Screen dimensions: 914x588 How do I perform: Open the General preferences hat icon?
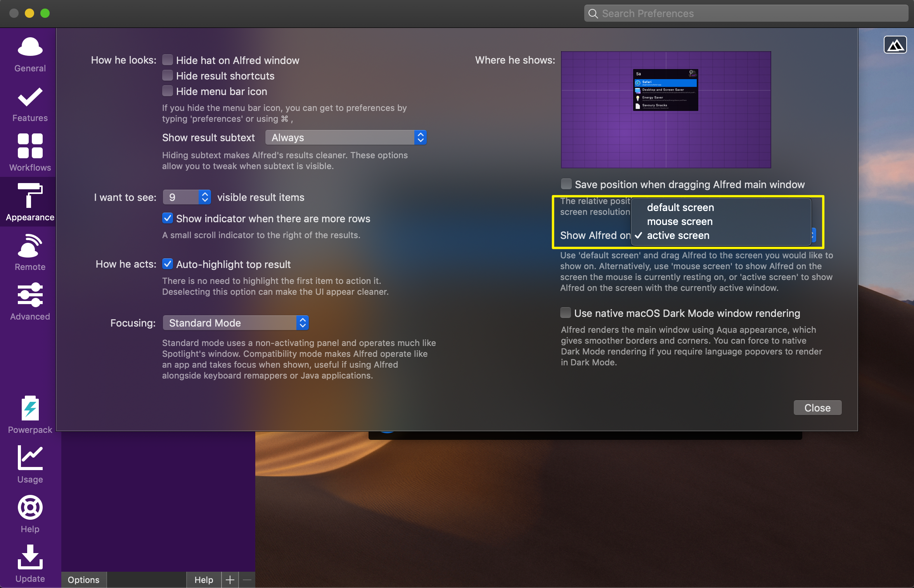[x=30, y=47]
